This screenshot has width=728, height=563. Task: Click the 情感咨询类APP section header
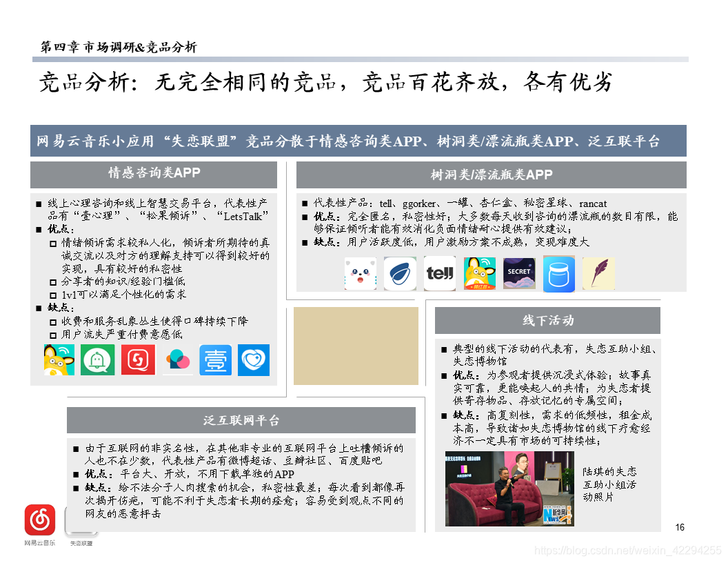click(x=154, y=175)
